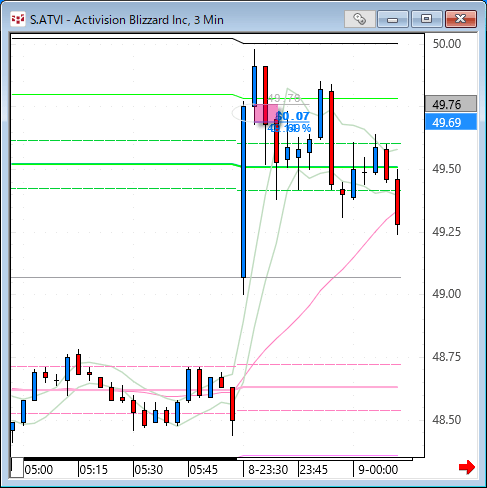The width and height of the screenshot is (487, 488).
Task: Click the 8-23:30 time axis label
Action: pyautogui.click(x=268, y=470)
